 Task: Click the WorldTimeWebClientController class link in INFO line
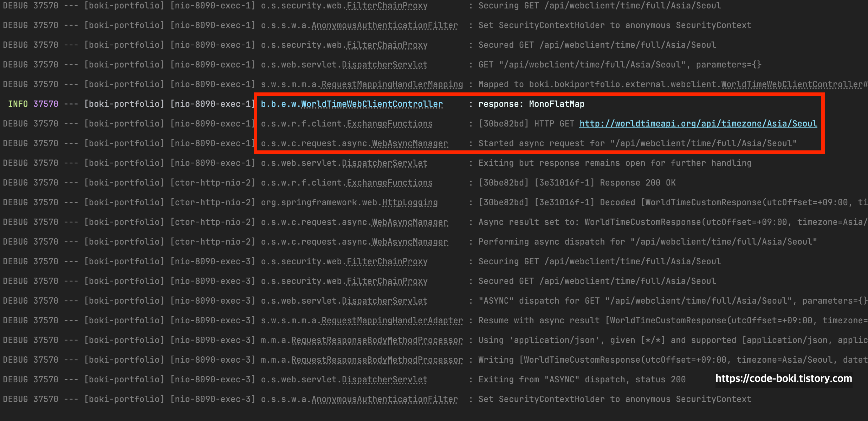[372, 104]
